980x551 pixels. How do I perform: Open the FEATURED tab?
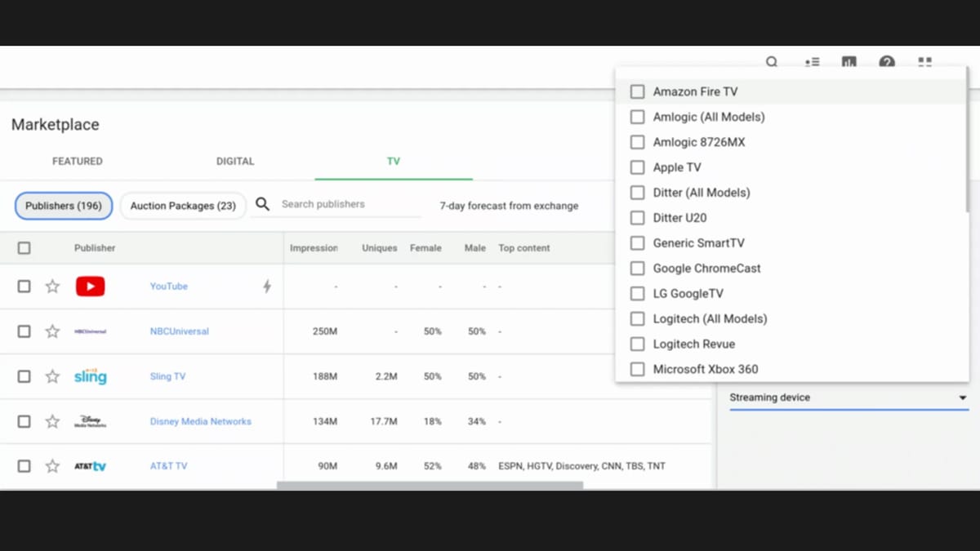[x=78, y=161]
